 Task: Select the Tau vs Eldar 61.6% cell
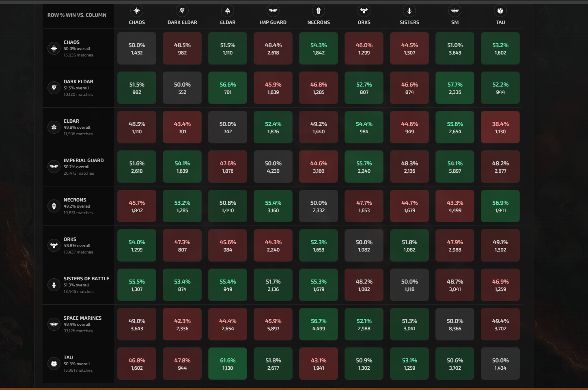pyautogui.click(x=228, y=364)
